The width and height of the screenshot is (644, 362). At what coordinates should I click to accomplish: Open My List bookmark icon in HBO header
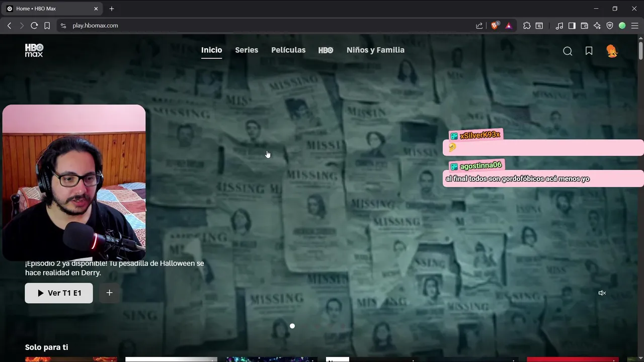(x=589, y=51)
